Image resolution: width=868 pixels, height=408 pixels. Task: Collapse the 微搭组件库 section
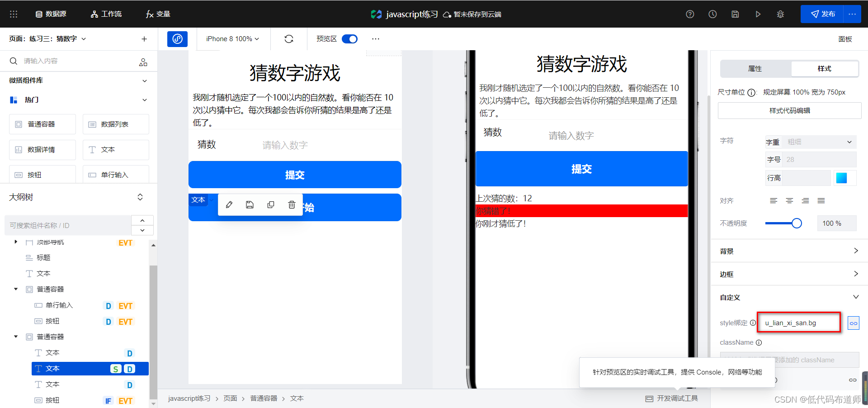[145, 81]
